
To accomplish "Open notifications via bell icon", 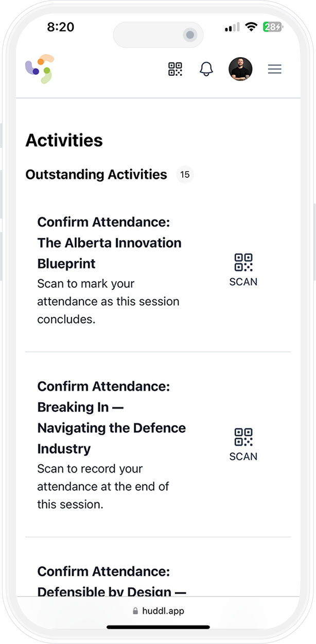I will (x=206, y=69).
